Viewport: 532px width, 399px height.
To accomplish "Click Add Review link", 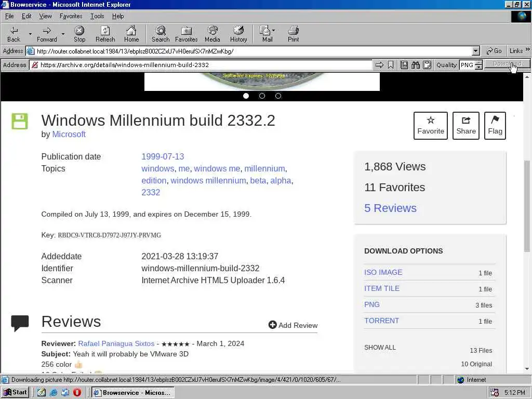I will (x=293, y=325).
